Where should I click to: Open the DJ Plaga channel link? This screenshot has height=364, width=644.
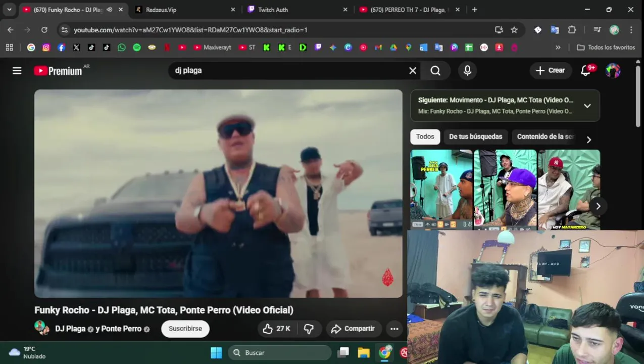coord(70,329)
